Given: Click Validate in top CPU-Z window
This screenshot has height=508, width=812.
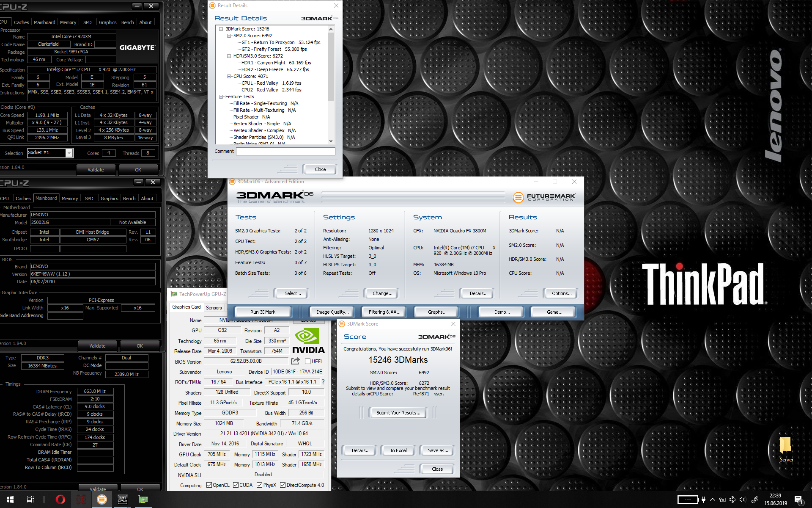Looking at the screenshot, I should (96, 170).
